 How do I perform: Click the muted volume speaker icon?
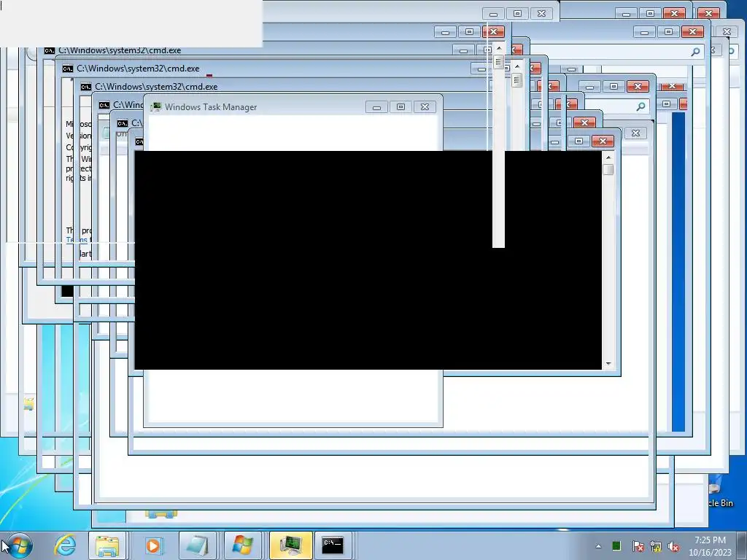(x=673, y=546)
